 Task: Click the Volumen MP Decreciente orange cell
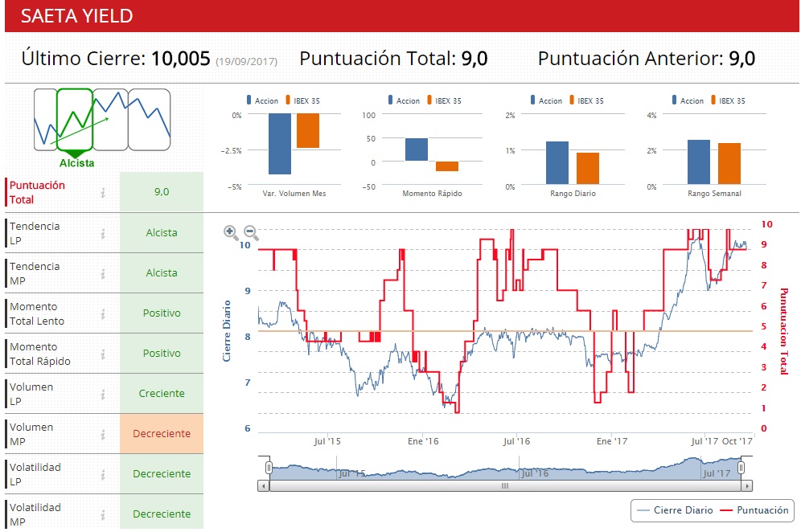coord(162,434)
